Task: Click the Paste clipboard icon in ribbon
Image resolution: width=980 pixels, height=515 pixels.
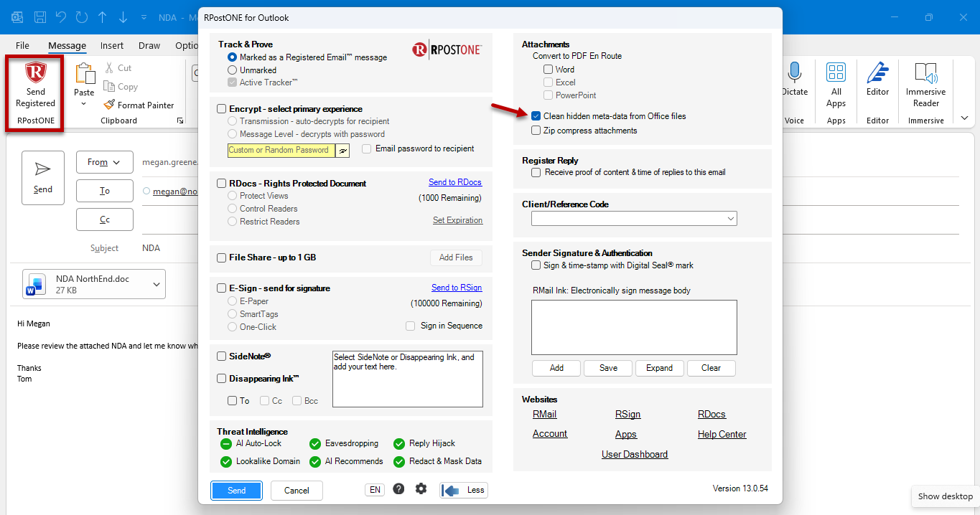Action: coord(84,74)
